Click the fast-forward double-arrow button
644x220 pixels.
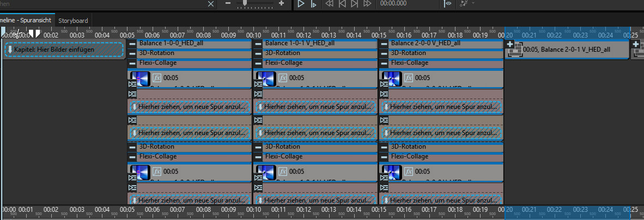coord(367,4)
